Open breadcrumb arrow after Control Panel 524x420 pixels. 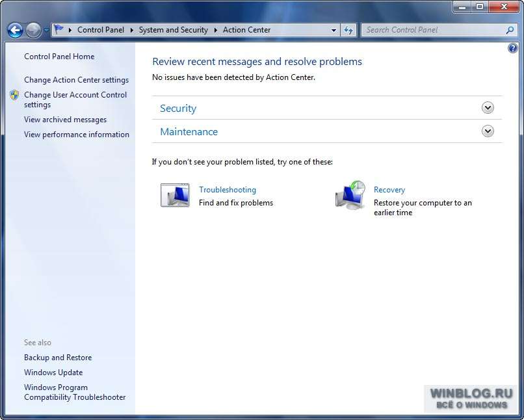(132, 30)
